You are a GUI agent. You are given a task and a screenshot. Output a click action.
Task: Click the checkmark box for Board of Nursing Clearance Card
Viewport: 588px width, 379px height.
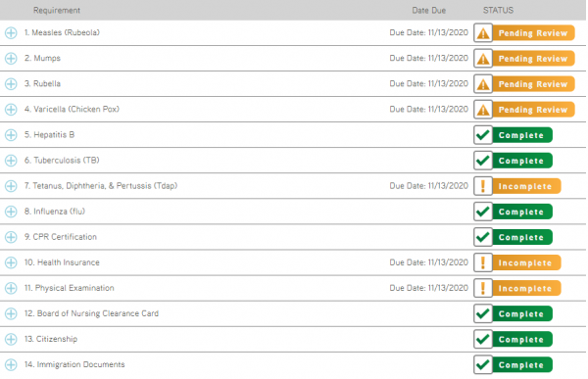click(483, 313)
